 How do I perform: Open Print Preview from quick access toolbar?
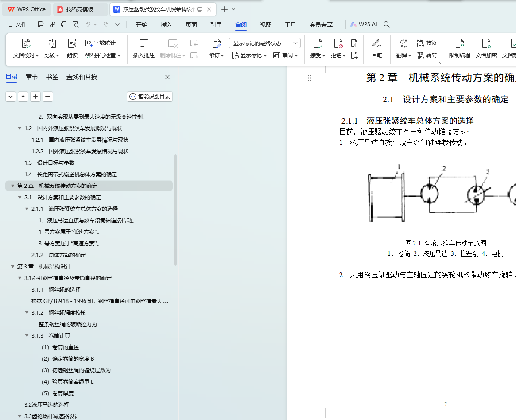pyautogui.click(x=76, y=24)
